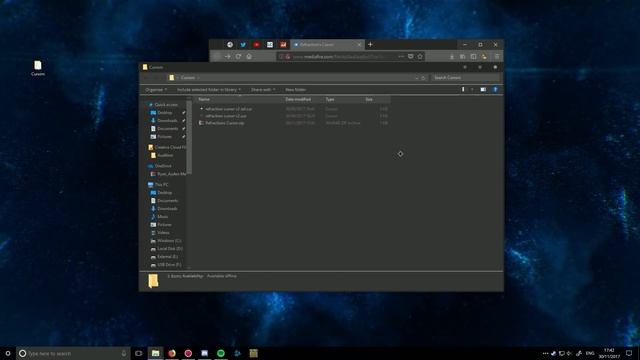Close the Refractions Cursors browser tab

[x=359, y=44]
